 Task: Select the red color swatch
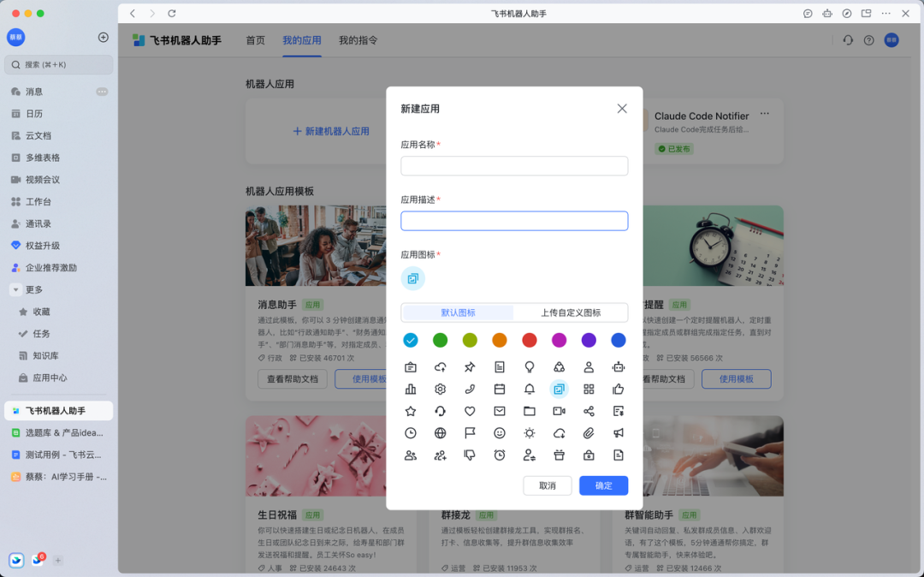pos(530,340)
